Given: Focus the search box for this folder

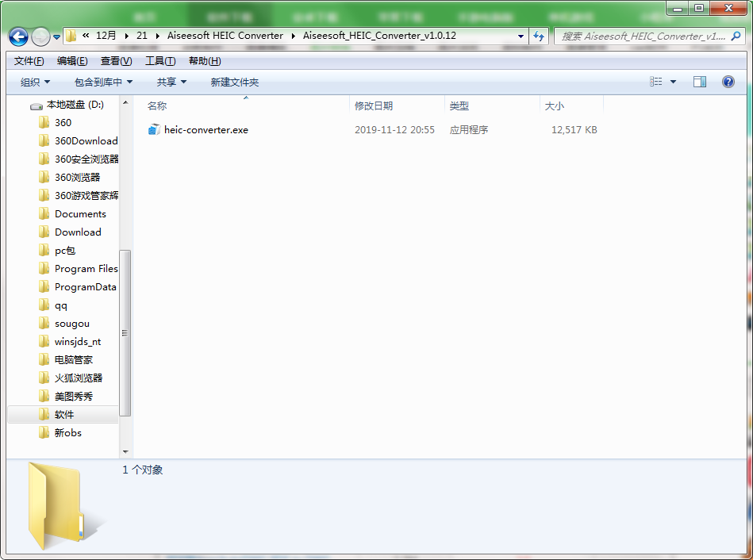Looking at the screenshot, I should [643, 36].
